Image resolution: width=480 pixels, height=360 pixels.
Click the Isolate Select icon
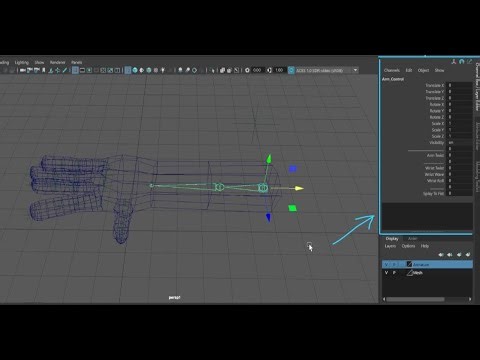(x=213, y=70)
